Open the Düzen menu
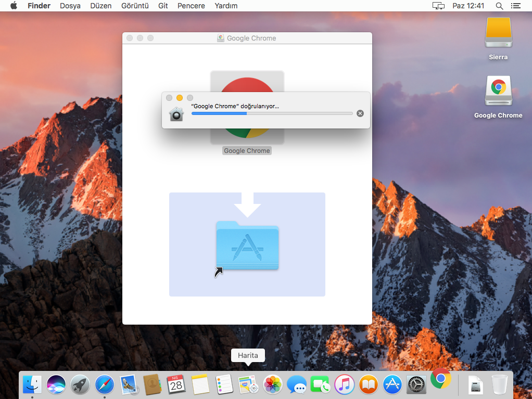The height and width of the screenshot is (399, 532). (101, 6)
